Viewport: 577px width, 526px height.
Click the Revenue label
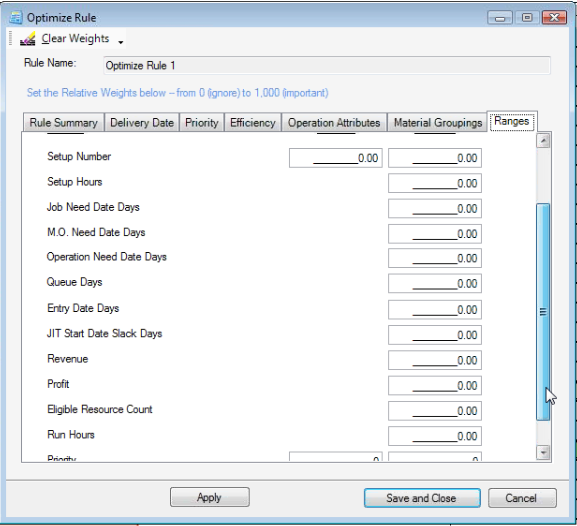point(68,359)
